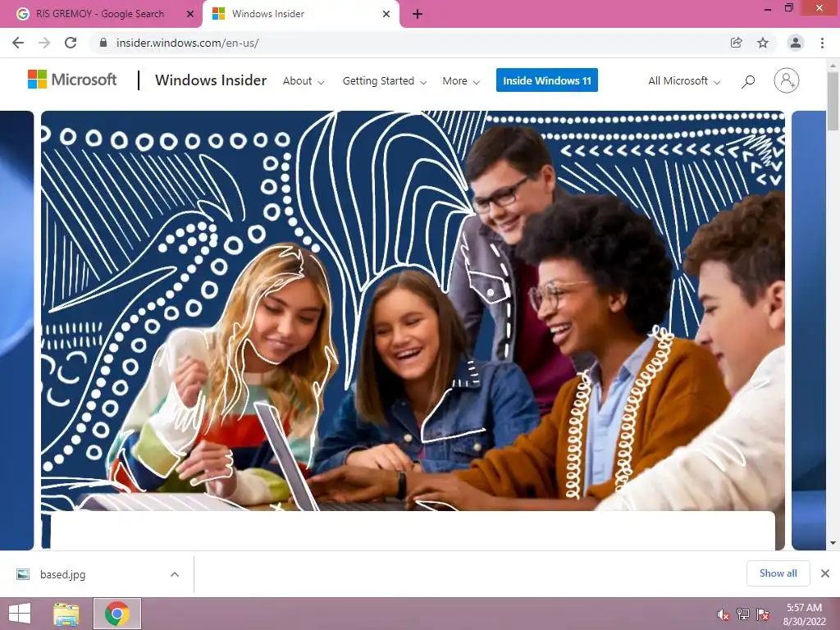Screen dimensions: 840x630
Task: Click the Microsoft logo
Action: coord(72,80)
